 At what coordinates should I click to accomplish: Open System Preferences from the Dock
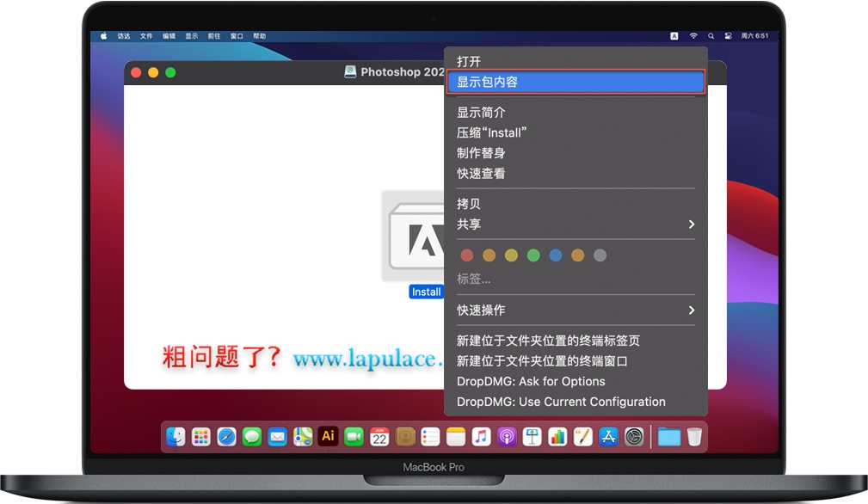pyautogui.click(x=632, y=436)
